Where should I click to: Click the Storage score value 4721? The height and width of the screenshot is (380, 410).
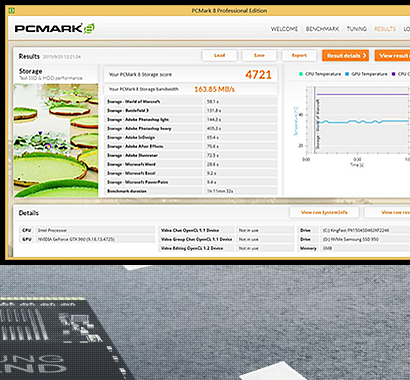(x=258, y=75)
